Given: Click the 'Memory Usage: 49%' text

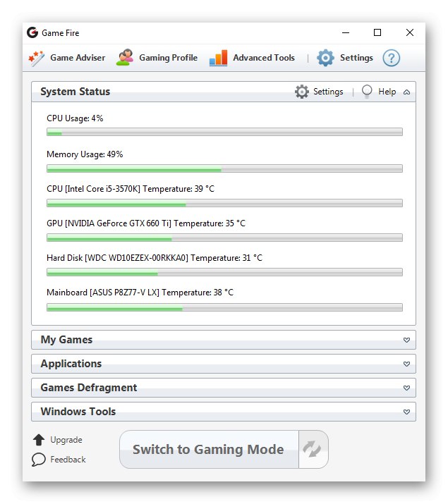Looking at the screenshot, I should [x=85, y=154].
